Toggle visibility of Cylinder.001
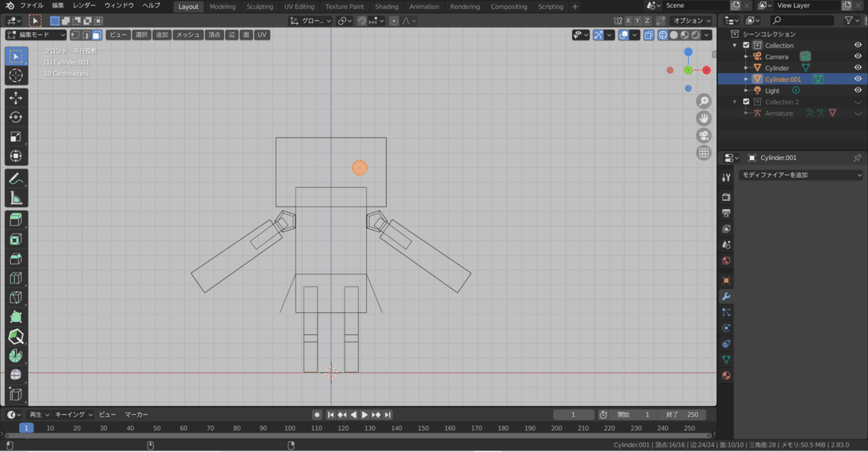This screenshot has width=868, height=452. click(857, 79)
